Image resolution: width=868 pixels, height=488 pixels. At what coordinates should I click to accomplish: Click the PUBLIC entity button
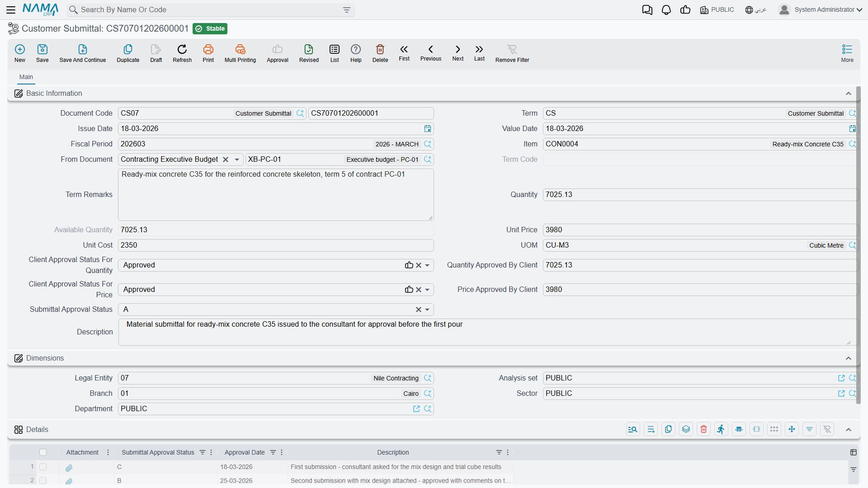[x=717, y=9]
